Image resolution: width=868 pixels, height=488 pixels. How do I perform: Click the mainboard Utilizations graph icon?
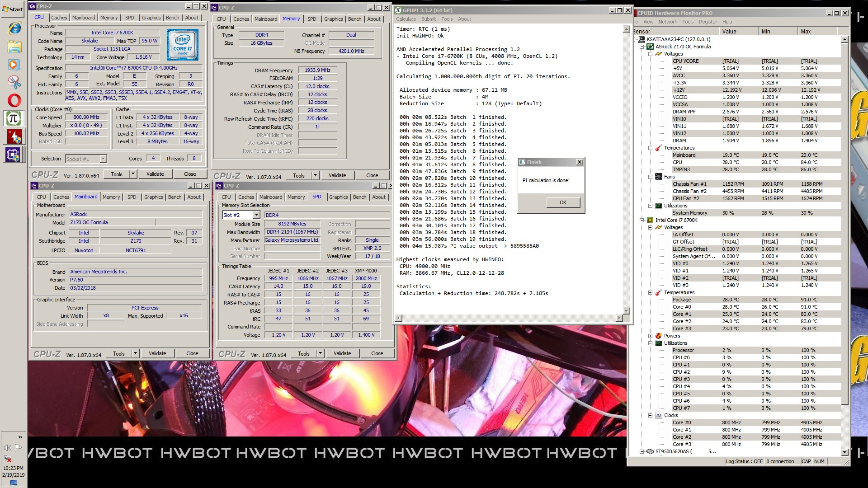coord(659,206)
